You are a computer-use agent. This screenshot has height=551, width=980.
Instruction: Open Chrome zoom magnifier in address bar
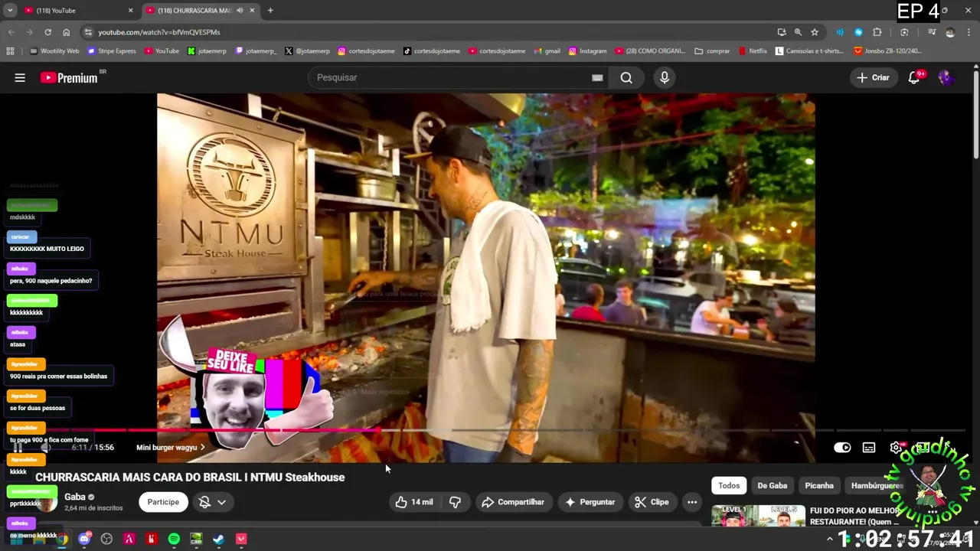coord(798,32)
